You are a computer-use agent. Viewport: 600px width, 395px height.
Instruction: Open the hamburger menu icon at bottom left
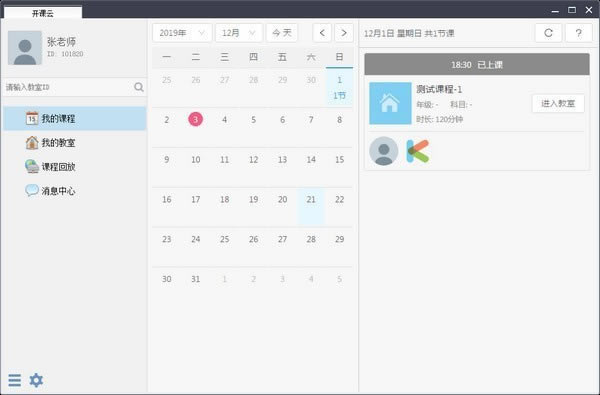[x=15, y=380]
